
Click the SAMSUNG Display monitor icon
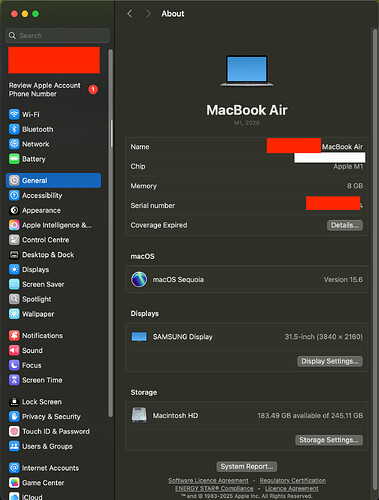139,337
